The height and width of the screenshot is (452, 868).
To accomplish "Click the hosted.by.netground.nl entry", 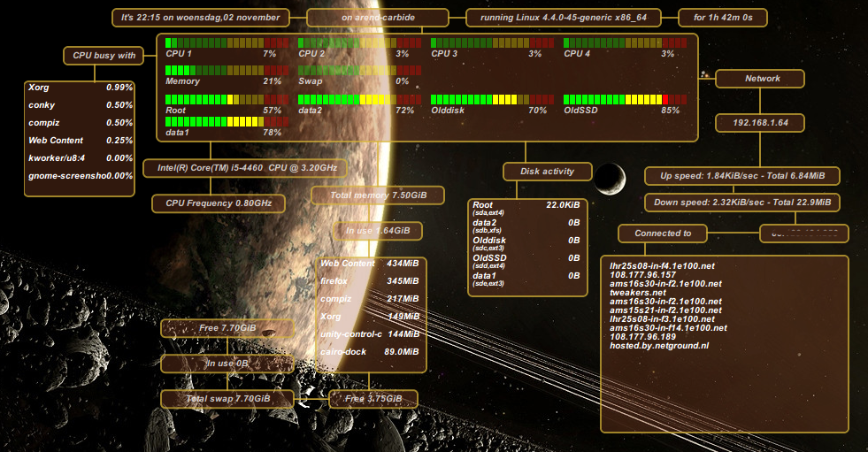I will [x=659, y=346].
